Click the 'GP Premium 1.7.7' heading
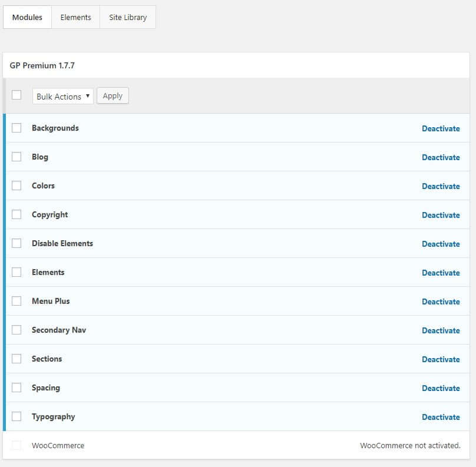476x467 pixels. [x=42, y=65]
